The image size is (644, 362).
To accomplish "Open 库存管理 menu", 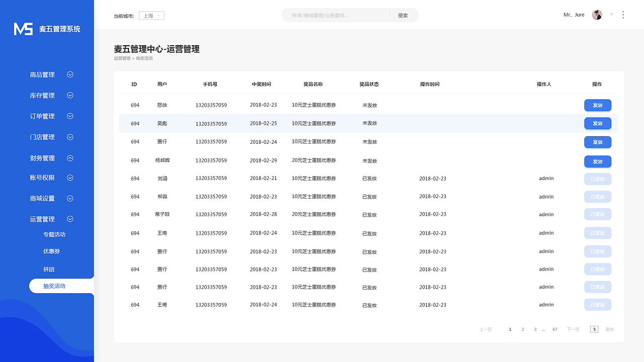I will (42, 95).
